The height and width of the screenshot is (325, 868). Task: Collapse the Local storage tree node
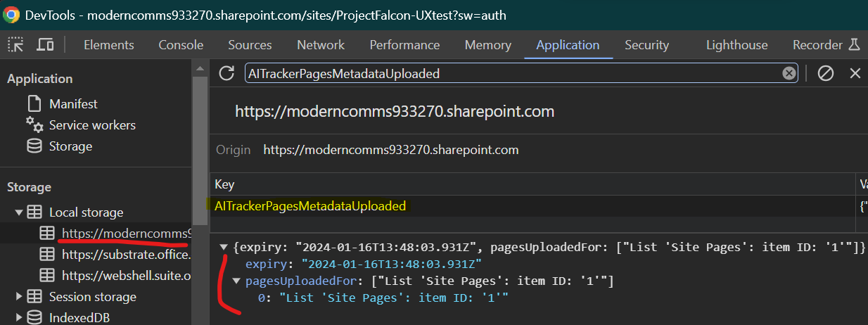(18, 212)
